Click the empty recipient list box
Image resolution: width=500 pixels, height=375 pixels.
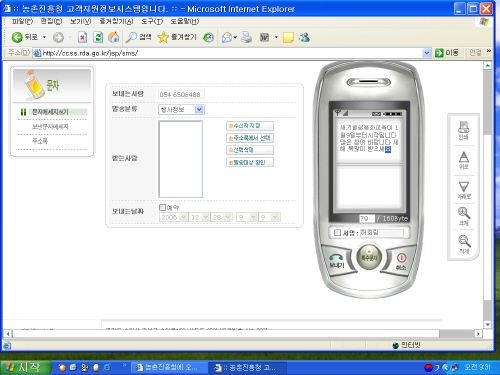(181, 159)
